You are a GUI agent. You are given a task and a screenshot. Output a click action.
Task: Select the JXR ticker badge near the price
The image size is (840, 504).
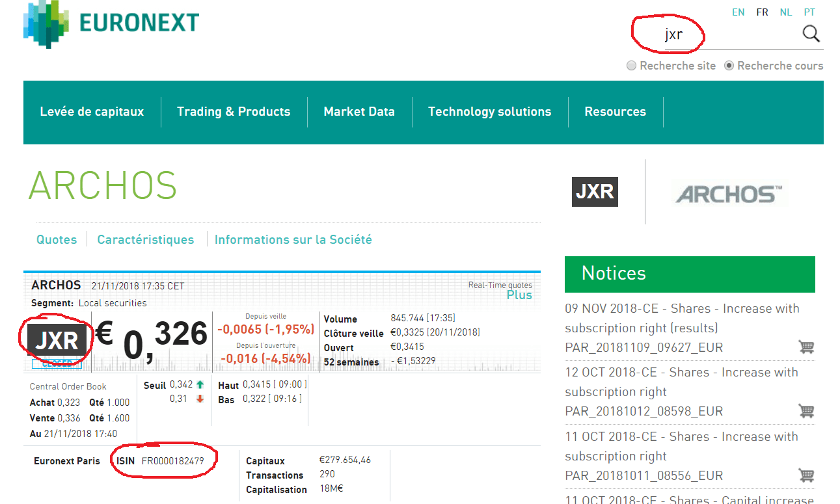[55, 339]
